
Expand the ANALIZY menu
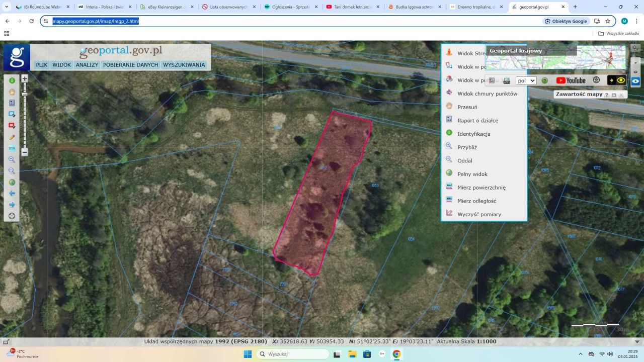point(87,65)
